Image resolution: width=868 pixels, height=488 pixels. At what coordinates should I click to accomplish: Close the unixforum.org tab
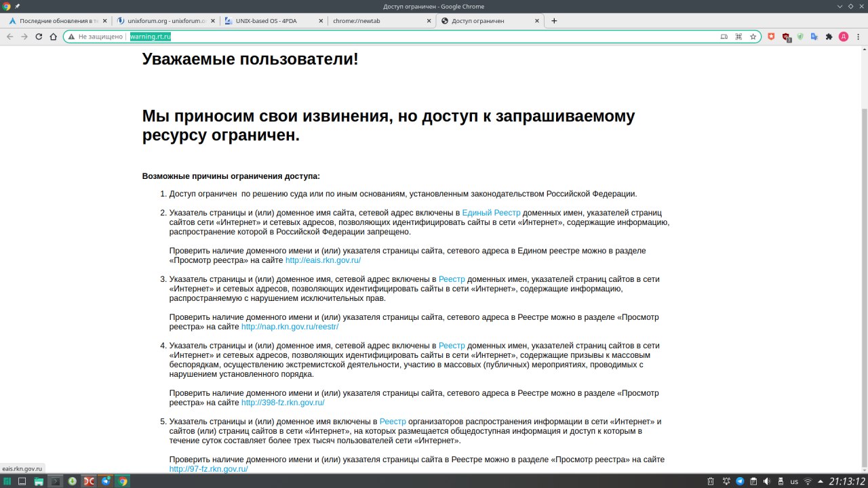coord(213,21)
